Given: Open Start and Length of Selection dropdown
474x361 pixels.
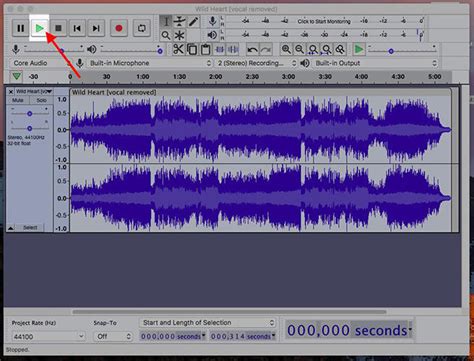Looking at the screenshot, I should pos(207,323).
